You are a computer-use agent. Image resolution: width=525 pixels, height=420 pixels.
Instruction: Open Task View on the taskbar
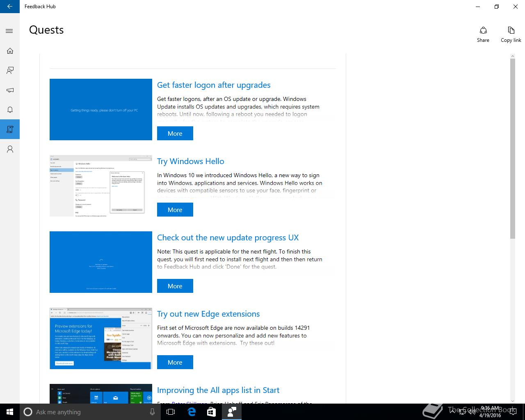click(x=171, y=412)
